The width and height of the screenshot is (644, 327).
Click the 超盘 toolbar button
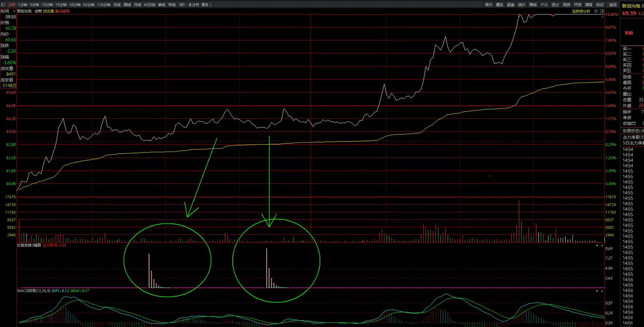click(x=511, y=5)
